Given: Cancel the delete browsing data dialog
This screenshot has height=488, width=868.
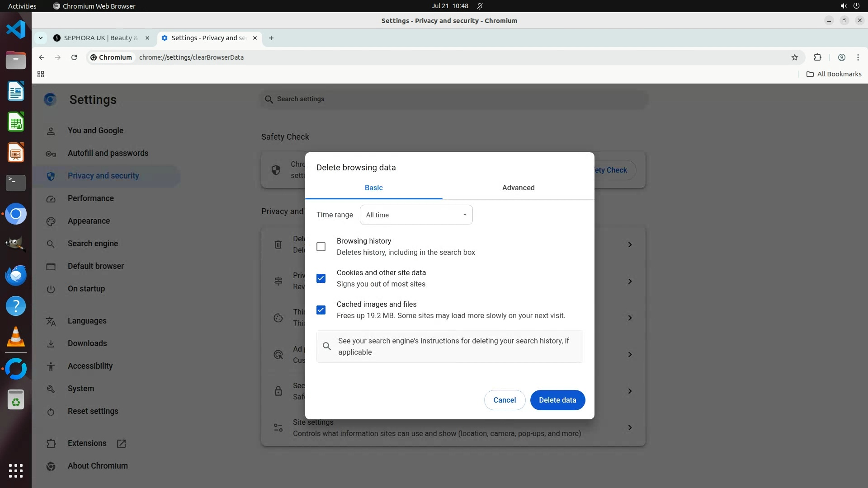Looking at the screenshot, I should point(505,400).
